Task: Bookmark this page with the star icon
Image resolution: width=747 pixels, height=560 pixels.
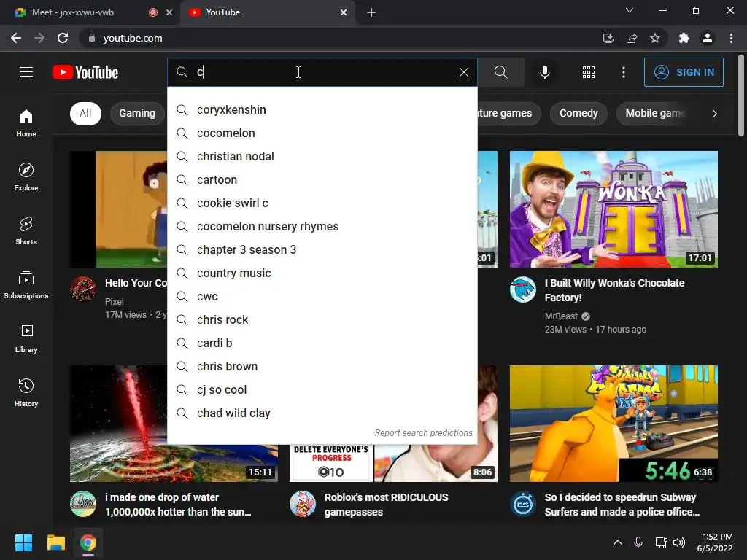Action: point(655,38)
